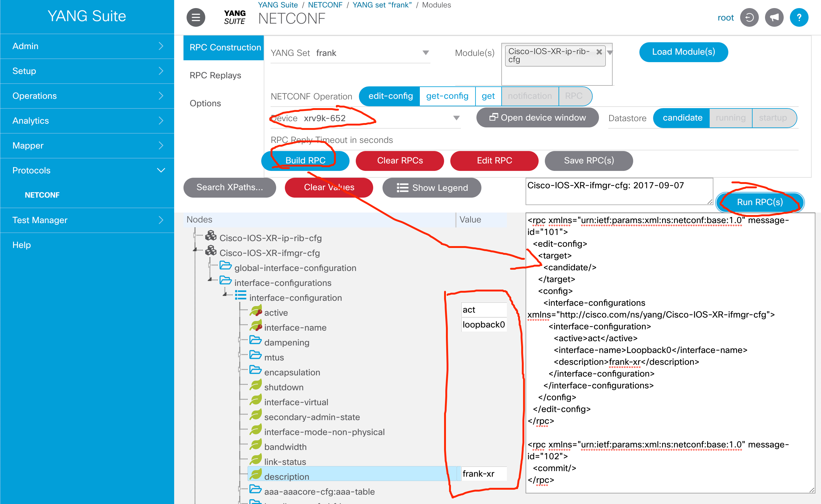The image size is (821, 504).
Task: Collapse the Protocols sidebar section
Action: coord(87,170)
